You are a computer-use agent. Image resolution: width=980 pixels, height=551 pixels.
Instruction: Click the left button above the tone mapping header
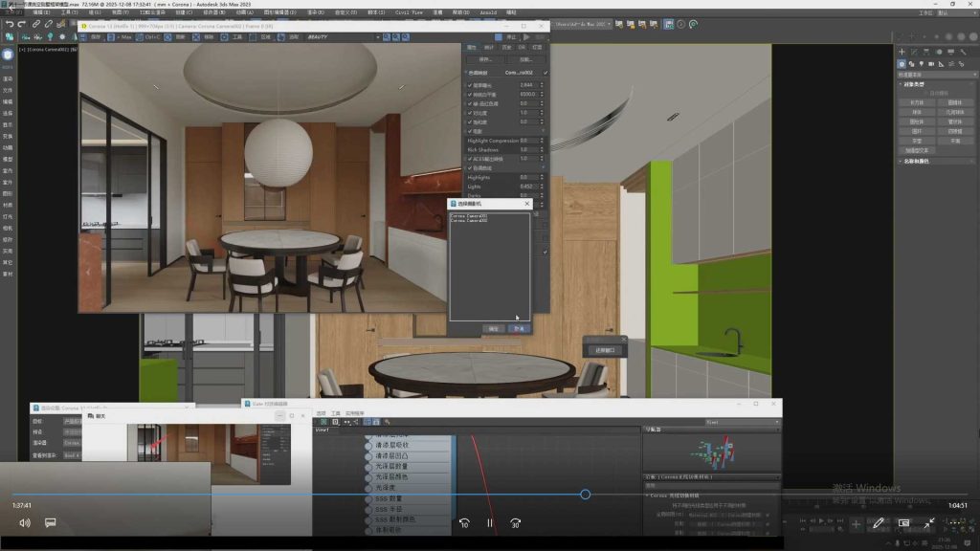[485, 60]
